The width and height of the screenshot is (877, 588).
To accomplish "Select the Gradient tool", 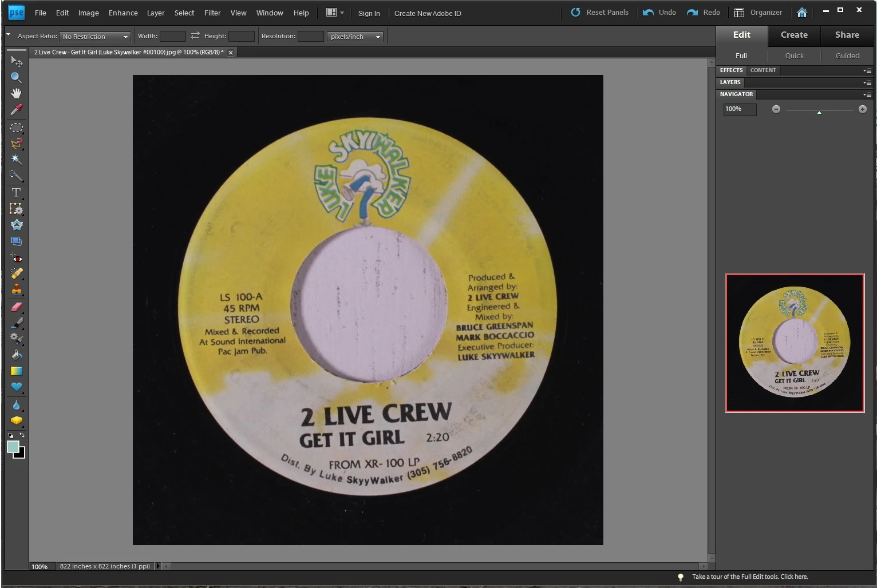I will [x=16, y=371].
